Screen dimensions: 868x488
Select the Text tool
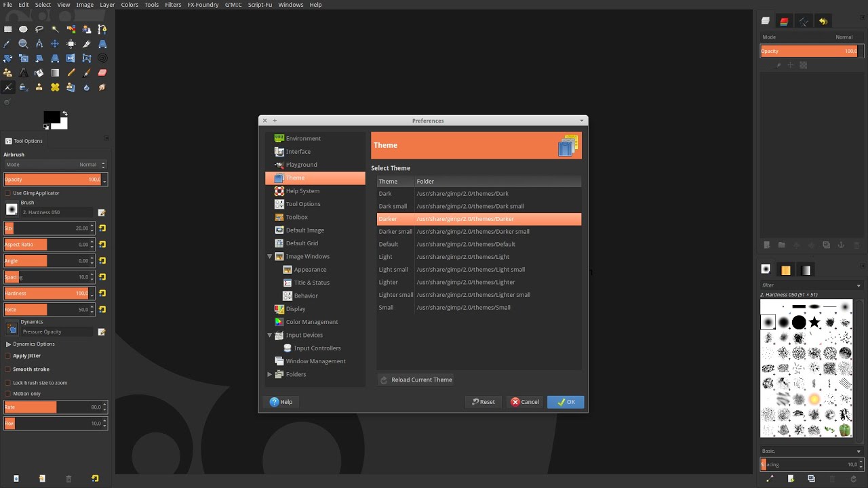click(23, 73)
